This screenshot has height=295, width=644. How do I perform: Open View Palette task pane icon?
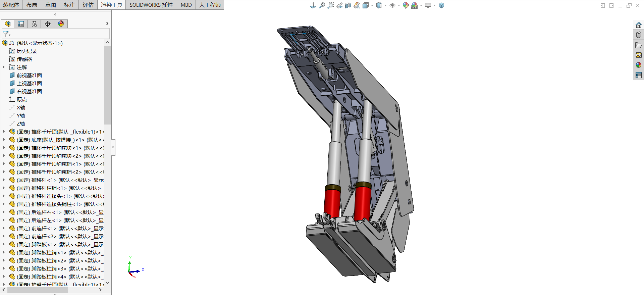(x=638, y=55)
